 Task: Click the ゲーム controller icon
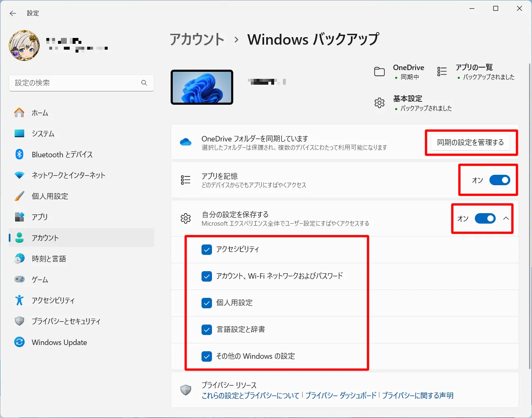[19, 280]
